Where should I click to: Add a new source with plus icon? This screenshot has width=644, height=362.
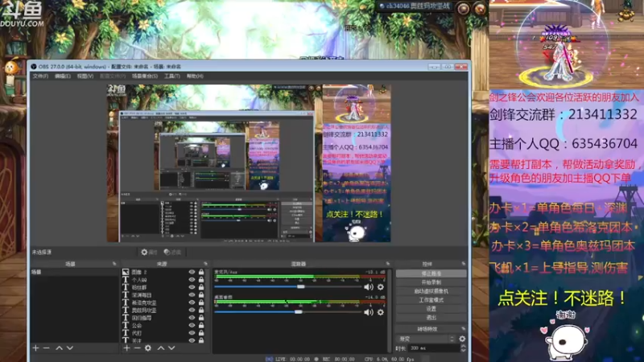pyautogui.click(x=126, y=348)
